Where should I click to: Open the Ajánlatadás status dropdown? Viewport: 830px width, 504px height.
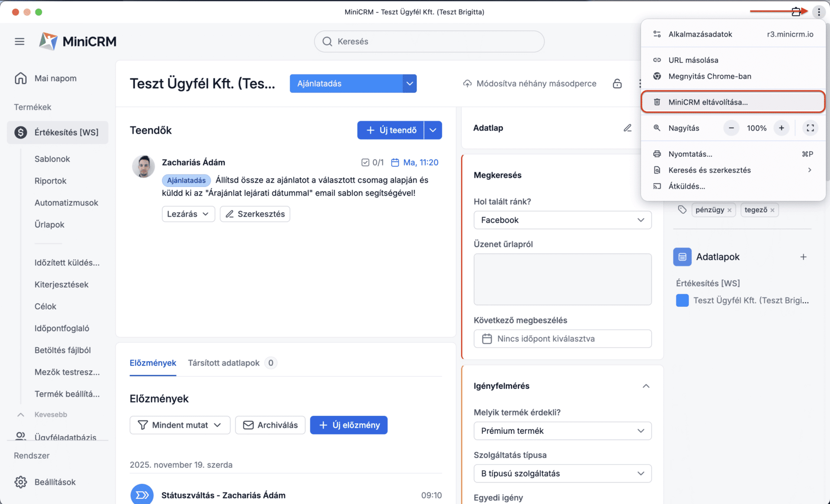click(409, 83)
